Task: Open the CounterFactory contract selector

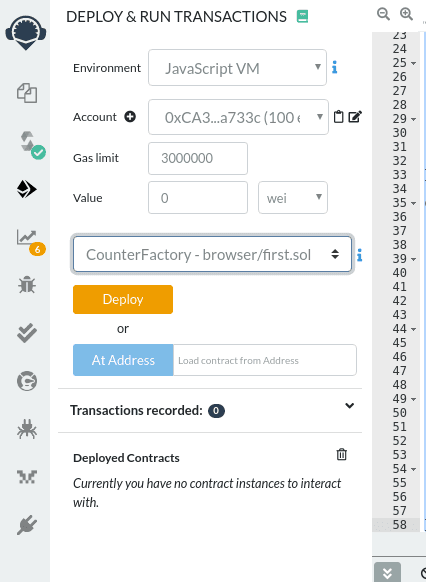Action: pos(212,255)
